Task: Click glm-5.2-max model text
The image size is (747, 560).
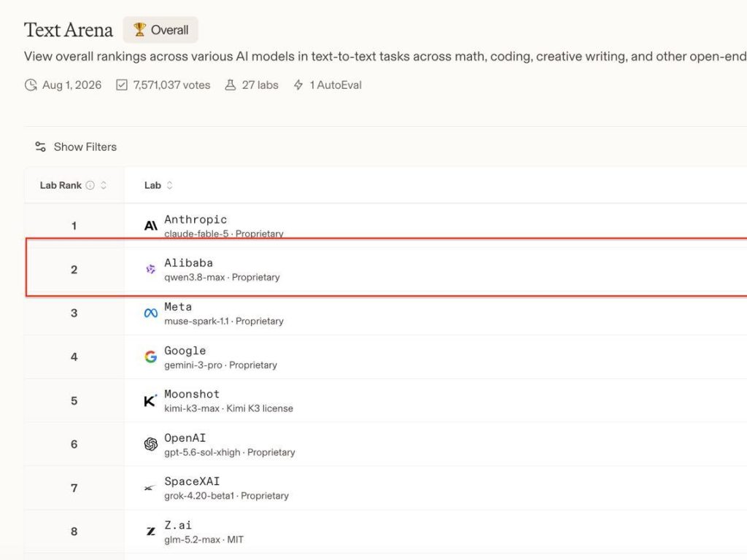Action: [192, 540]
